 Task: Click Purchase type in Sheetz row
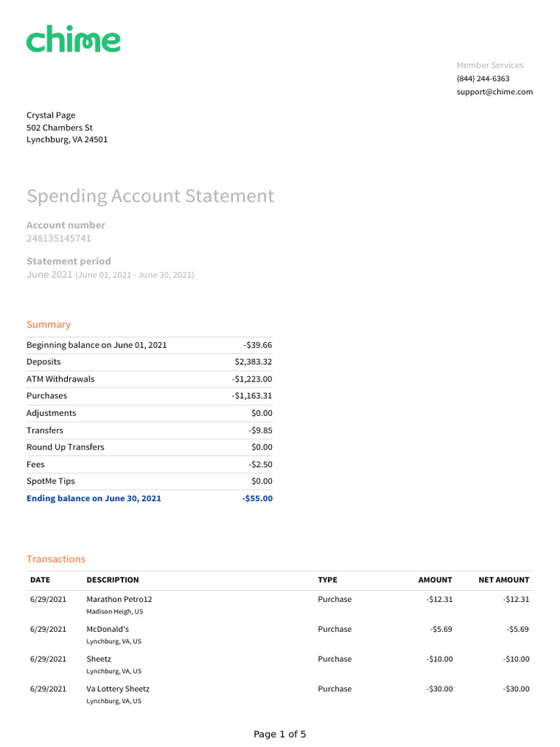tap(335, 659)
